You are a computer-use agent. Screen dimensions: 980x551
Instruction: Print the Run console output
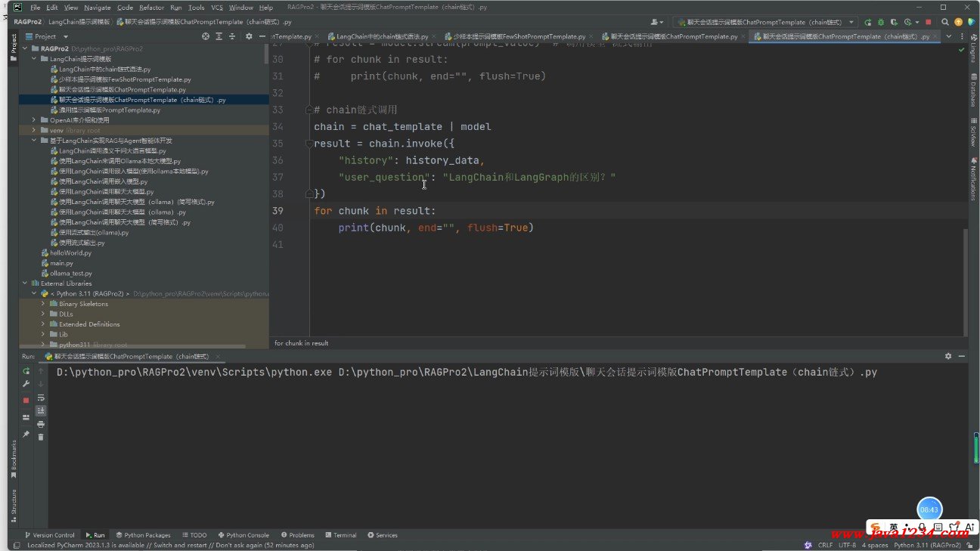click(41, 424)
